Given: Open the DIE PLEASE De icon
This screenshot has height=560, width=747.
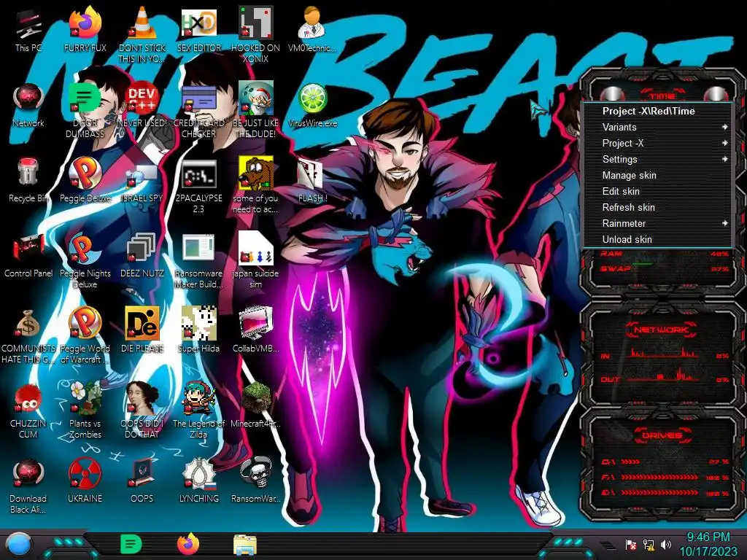Looking at the screenshot, I should coord(142,324).
